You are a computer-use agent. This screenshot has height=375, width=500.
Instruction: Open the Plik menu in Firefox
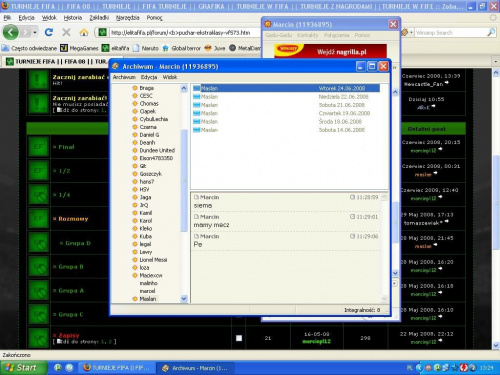coord(7,18)
